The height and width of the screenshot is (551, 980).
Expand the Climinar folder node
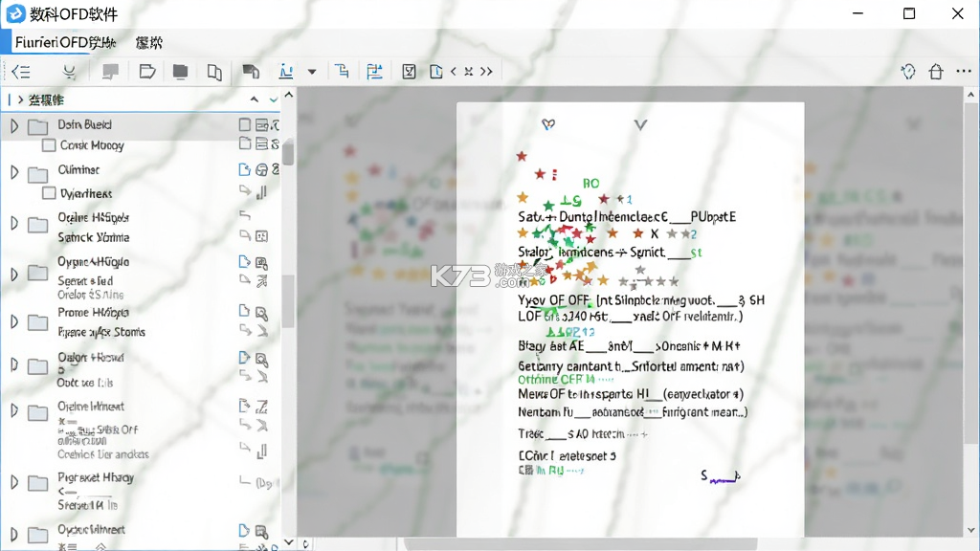point(13,172)
